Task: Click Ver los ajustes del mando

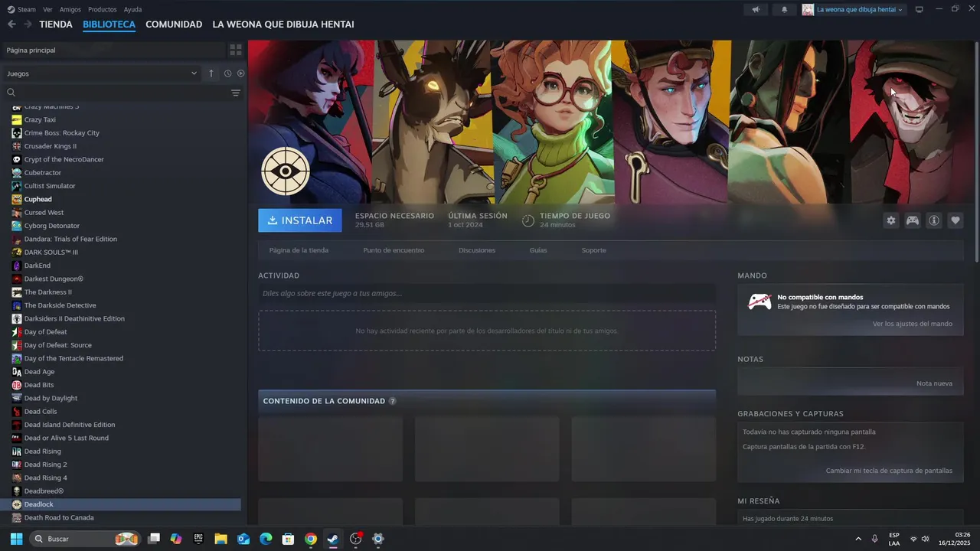Action: (x=913, y=324)
